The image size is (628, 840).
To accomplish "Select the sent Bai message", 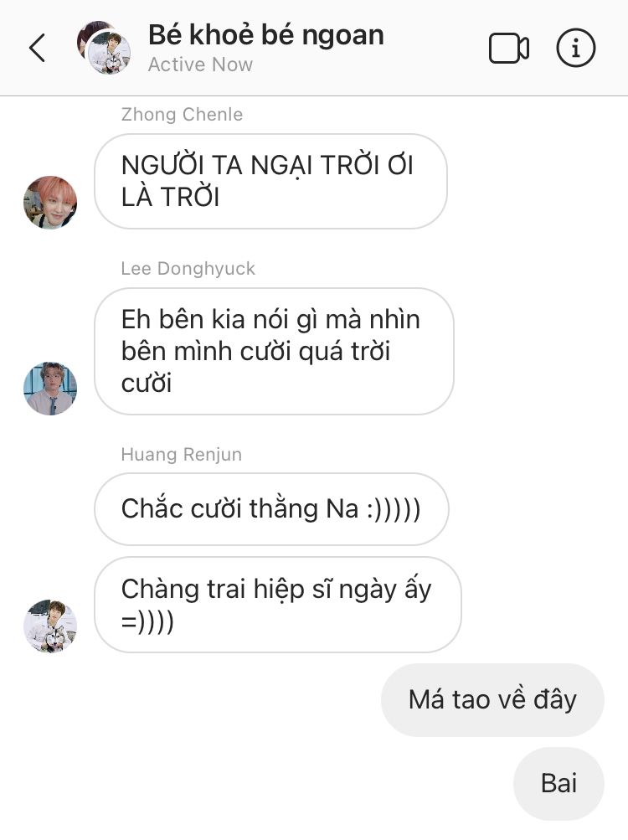I will point(559,784).
